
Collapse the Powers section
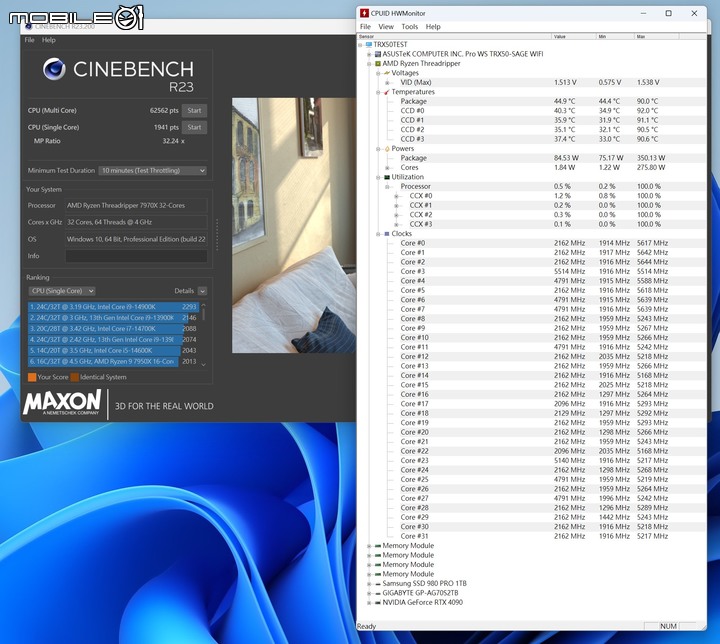(378, 149)
